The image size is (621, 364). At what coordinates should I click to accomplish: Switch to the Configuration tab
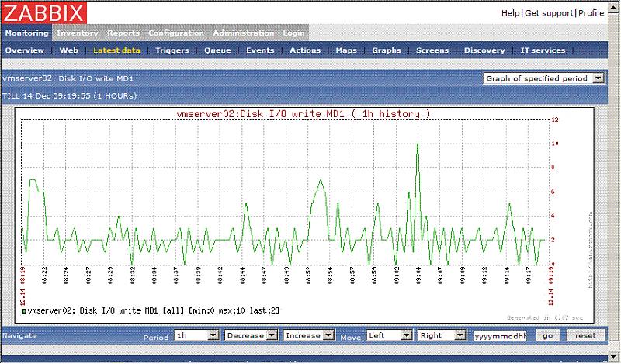coord(177,33)
